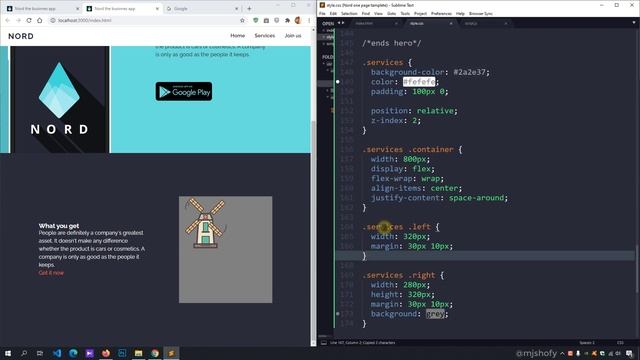Open the green shield extension icon
Viewport: 640px width, 360px height.
256,20
